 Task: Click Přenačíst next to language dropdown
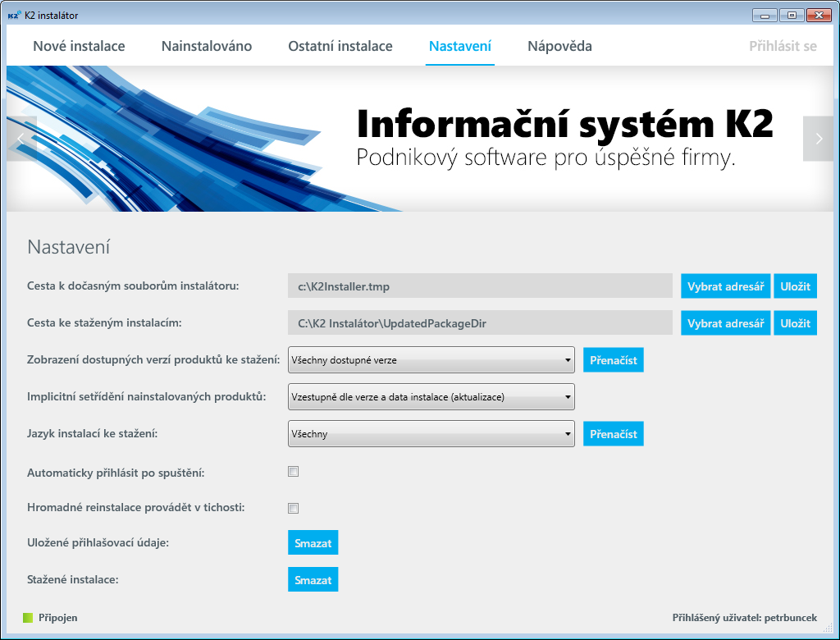(614, 434)
